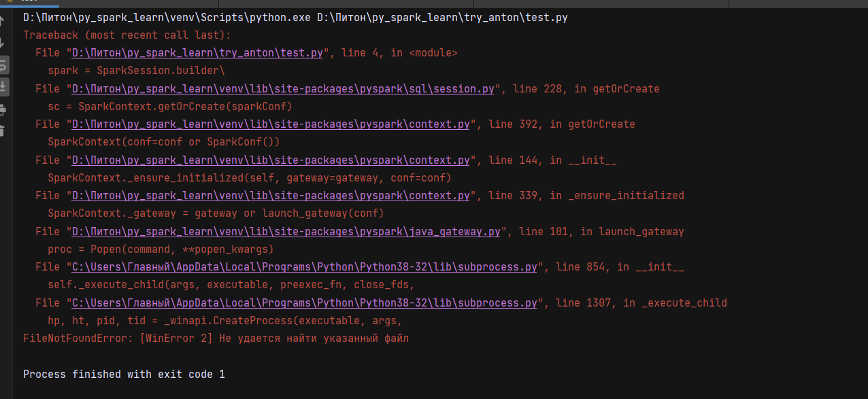This screenshot has height=399, width=868.
Task: Open subprocess.py link for line 854
Action: (x=304, y=267)
